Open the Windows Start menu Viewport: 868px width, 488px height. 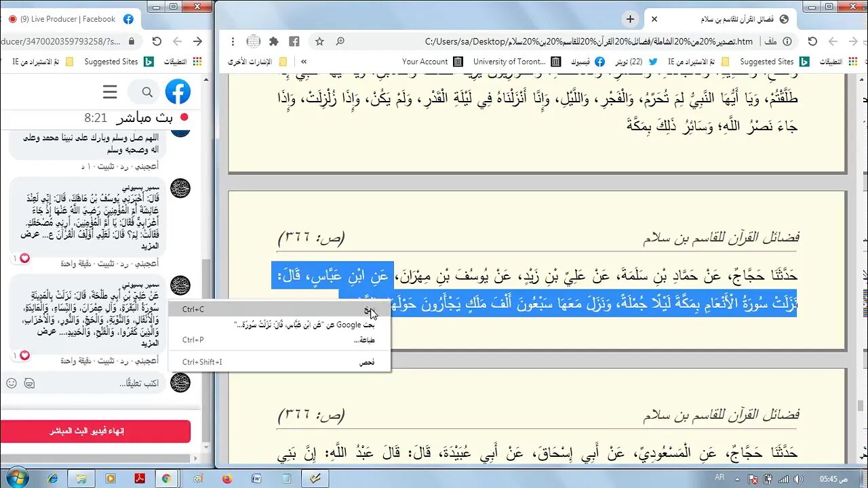[16, 478]
